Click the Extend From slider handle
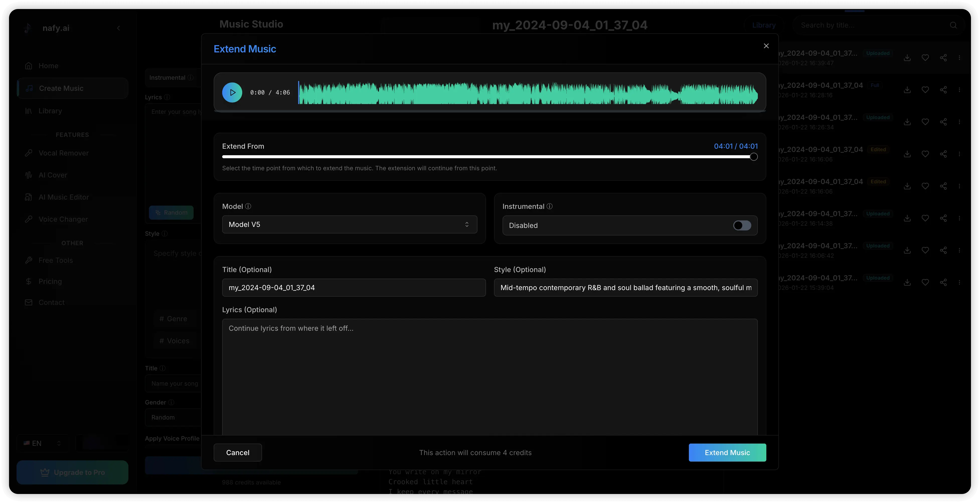 tap(754, 157)
